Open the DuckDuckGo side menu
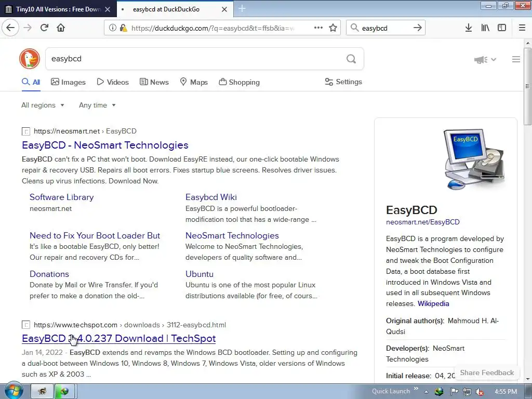The height and width of the screenshot is (399, 532). 516,59
